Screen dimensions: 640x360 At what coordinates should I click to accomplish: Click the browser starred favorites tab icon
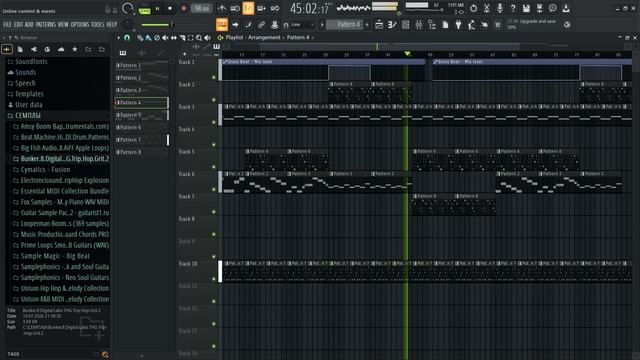[75, 49]
